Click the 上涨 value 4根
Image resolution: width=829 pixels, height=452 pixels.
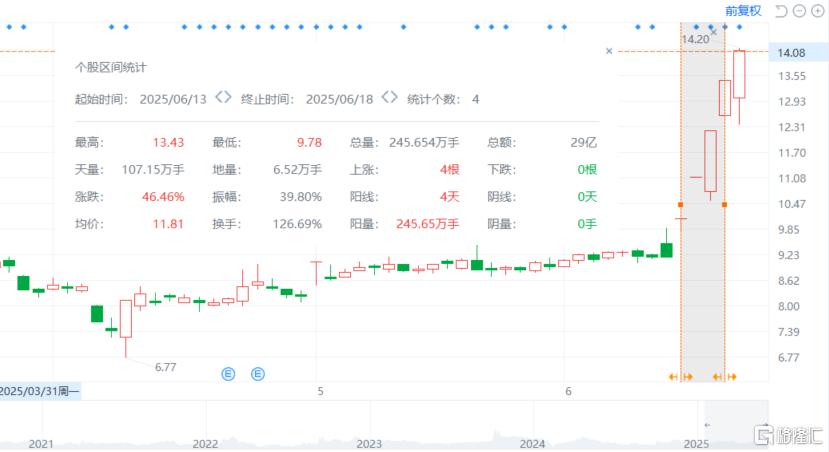(449, 170)
